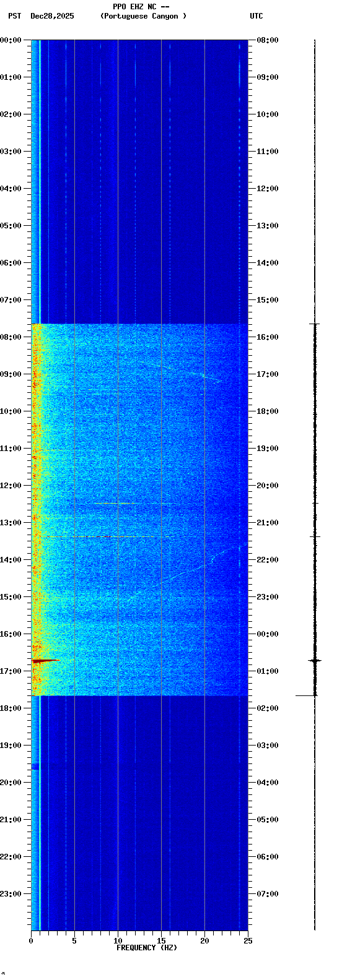Click the seismogram tick mark near 21:20 UTC
The image size is (342, 980).
315,536
